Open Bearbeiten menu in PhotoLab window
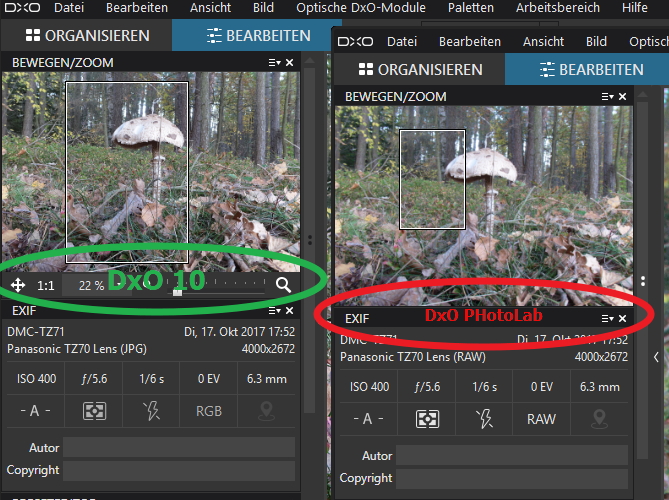 (470, 41)
